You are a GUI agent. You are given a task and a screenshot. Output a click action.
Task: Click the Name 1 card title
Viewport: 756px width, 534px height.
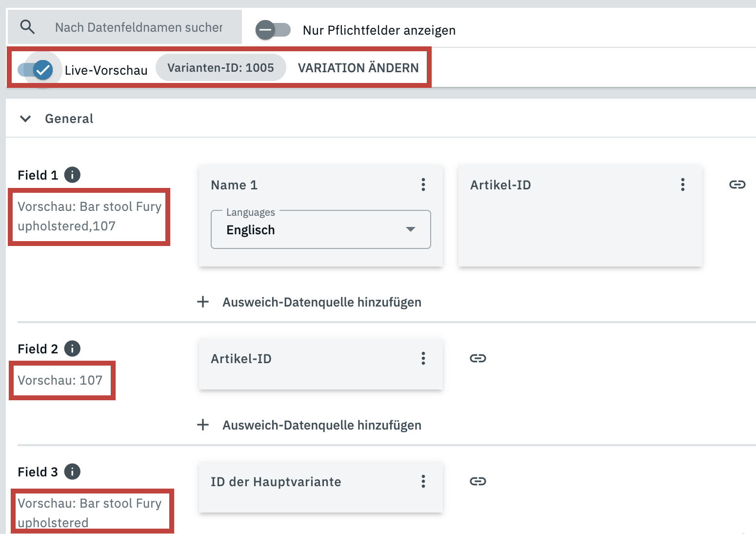(234, 185)
